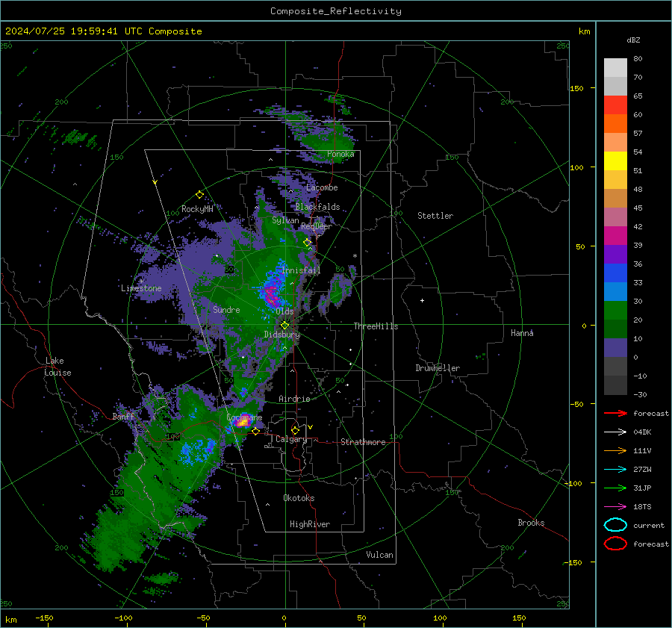The image size is (672, 628).
Task: Click the ThreeHills city label
Action: pos(376,326)
